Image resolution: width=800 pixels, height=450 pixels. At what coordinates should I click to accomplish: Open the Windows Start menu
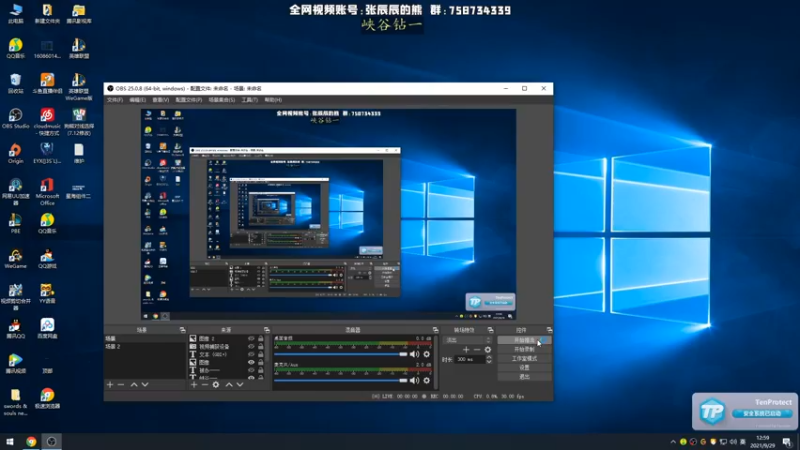[10, 442]
